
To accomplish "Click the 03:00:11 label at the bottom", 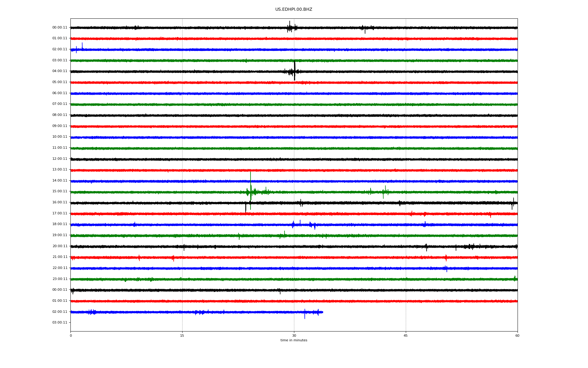I will pos(60,323).
